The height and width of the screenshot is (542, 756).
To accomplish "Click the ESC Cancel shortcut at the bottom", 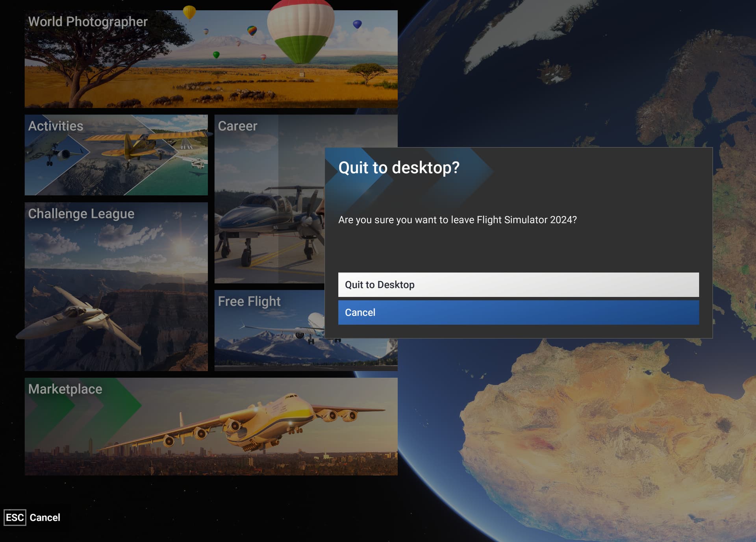I will (32, 517).
